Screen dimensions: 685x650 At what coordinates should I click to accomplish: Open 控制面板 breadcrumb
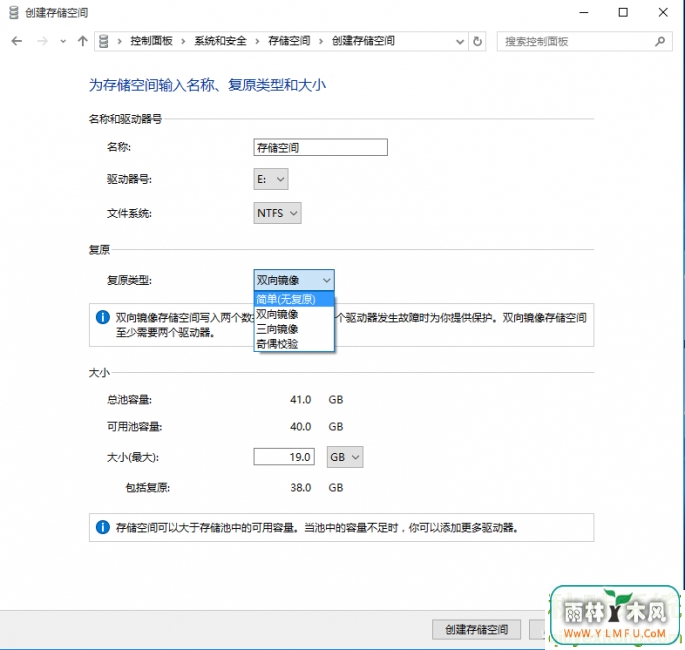click(x=151, y=41)
